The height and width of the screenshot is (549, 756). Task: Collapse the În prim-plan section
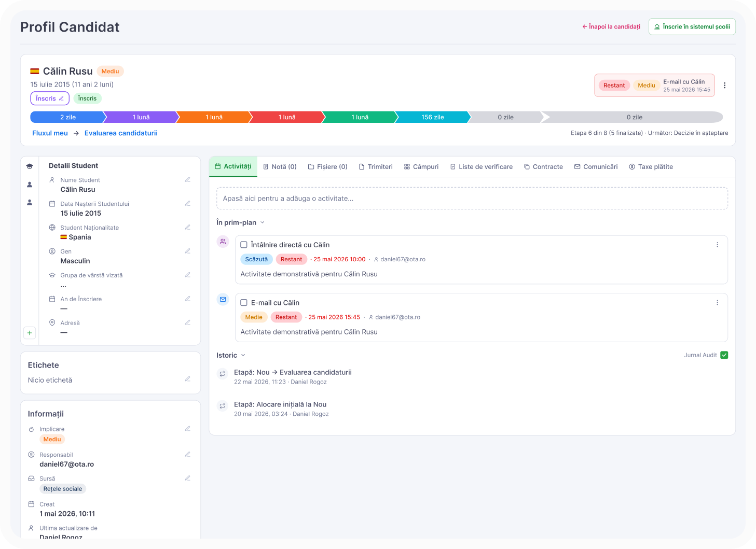point(241,222)
